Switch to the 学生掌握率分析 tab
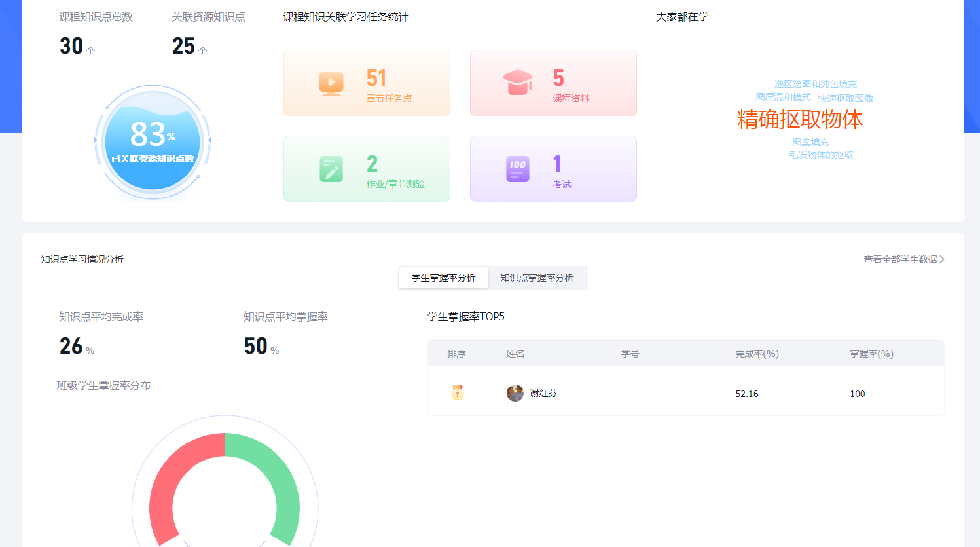The height and width of the screenshot is (547, 980). 443,278
